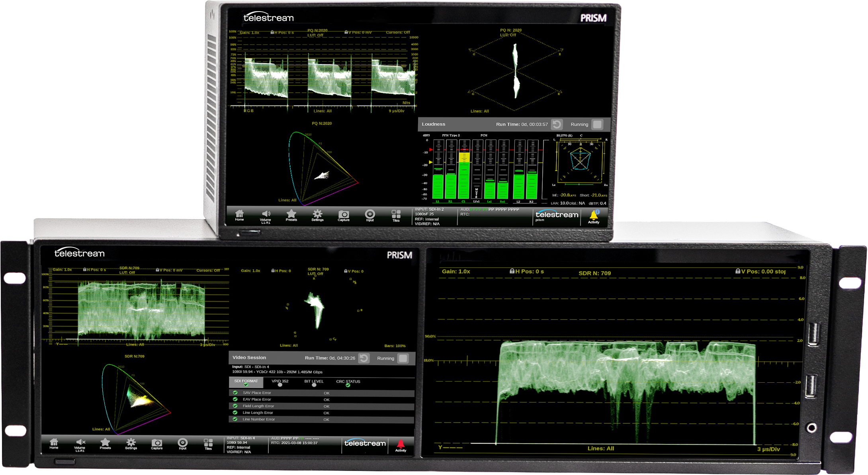Switch to the VPID 352 tab
Viewport: 868px width, 475px height.
pyautogui.click(x=280, y=382)
